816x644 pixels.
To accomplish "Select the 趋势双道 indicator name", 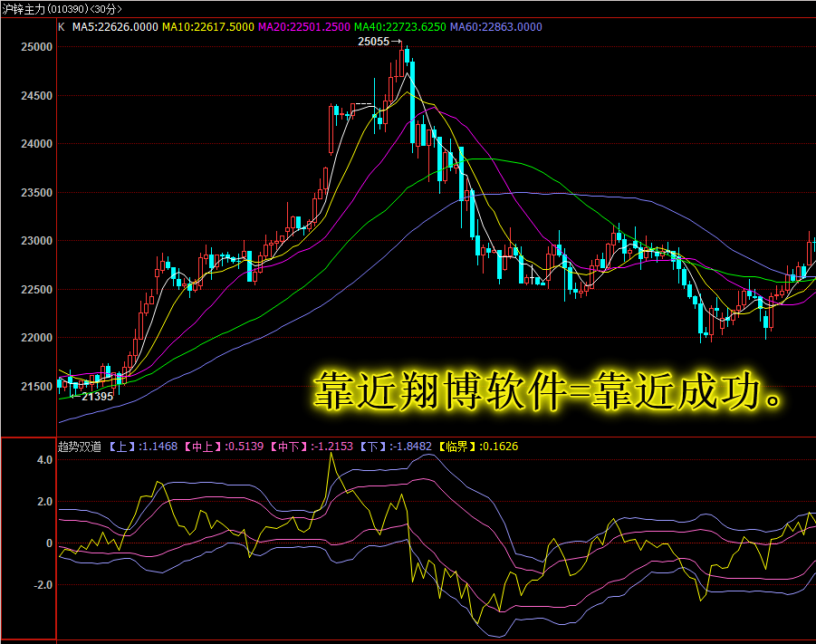I will pyautogui.click(x=80, y=447).
